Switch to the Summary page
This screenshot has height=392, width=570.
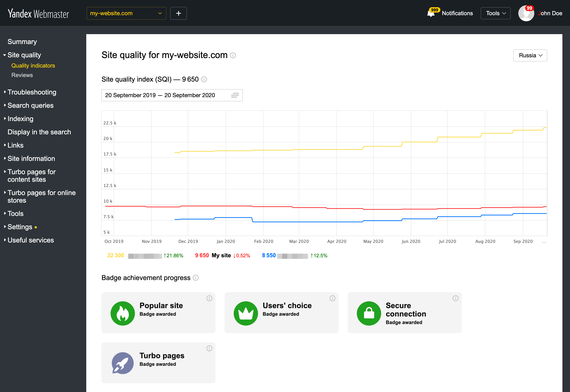tap(22, 42)
